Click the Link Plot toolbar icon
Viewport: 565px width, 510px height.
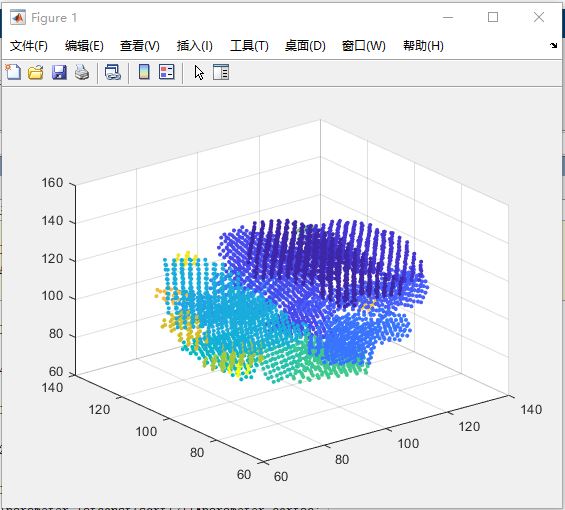[113, 72]
